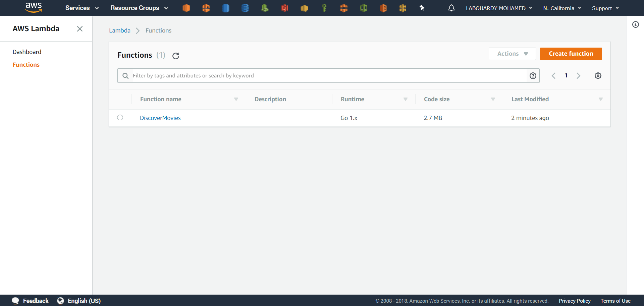Open the Privacy Policy link
Image resolution: width=644 pixels, height=306 pixels.
[575, 301]
